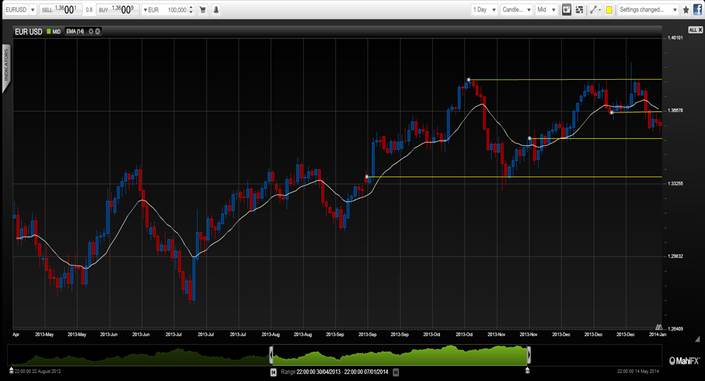Click the range start calendar icon
705x381 pixels.
tap(273, 372)
